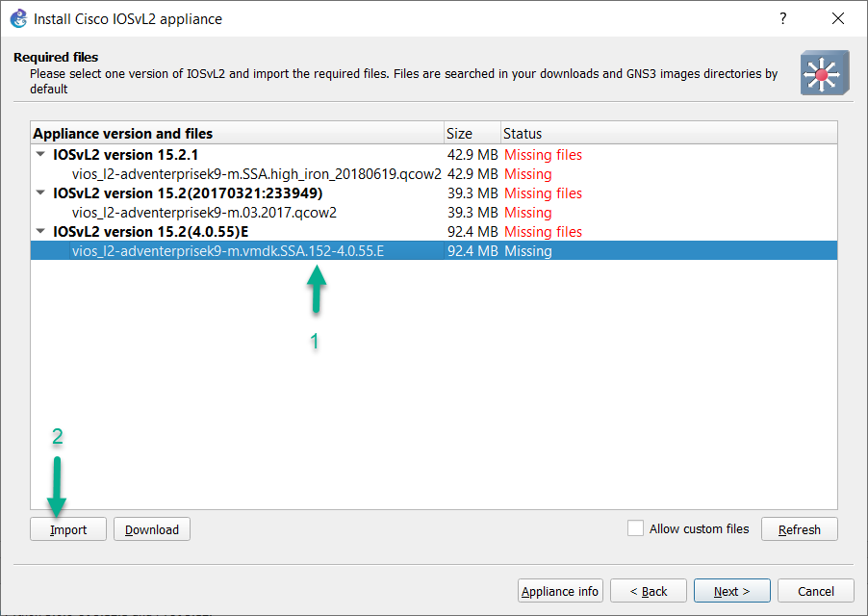Open the help question mark button
Image resolution: width=868 pixels, height=616 pixels.
coord(782,18)
